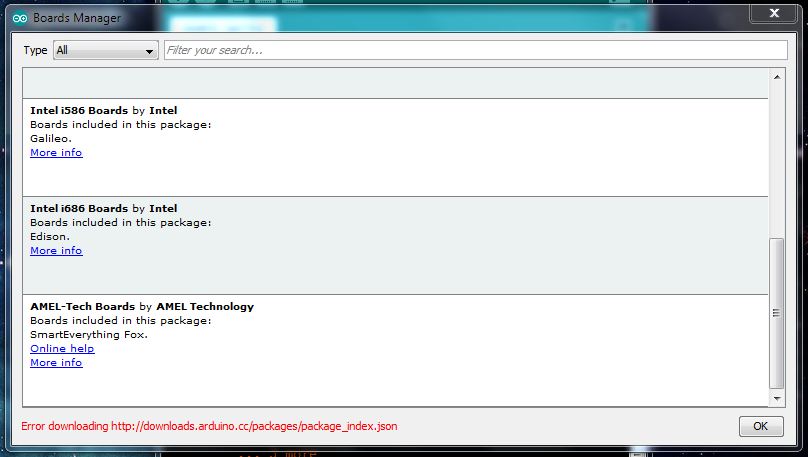
Task: Open More info link for Intel i686 Boards
Action: tap(56, 250)
